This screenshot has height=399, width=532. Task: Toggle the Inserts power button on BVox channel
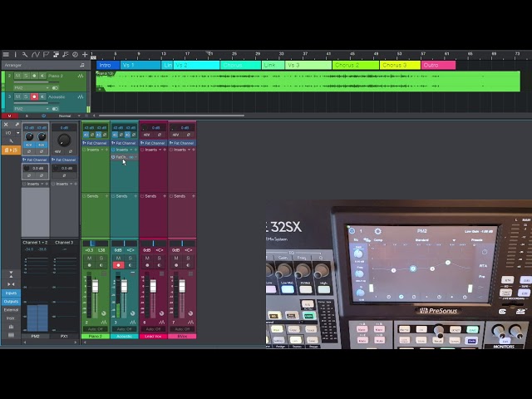tap(171, 150)
